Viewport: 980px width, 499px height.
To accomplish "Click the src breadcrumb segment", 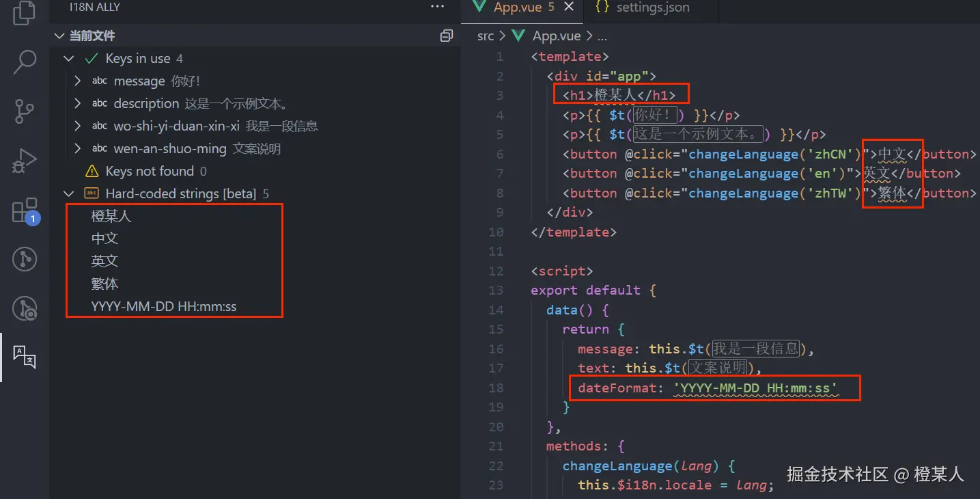I will (486, 36).
